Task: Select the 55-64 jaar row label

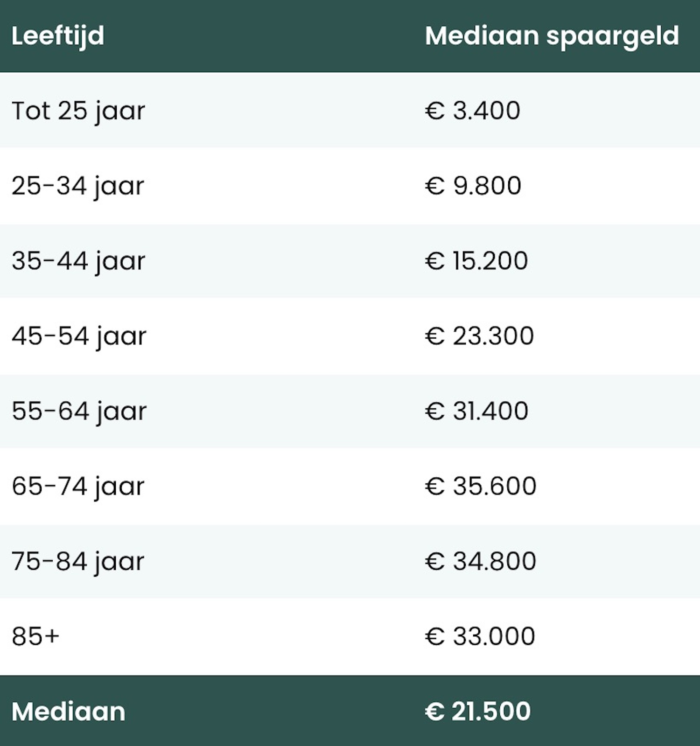Action: (79, 411)
